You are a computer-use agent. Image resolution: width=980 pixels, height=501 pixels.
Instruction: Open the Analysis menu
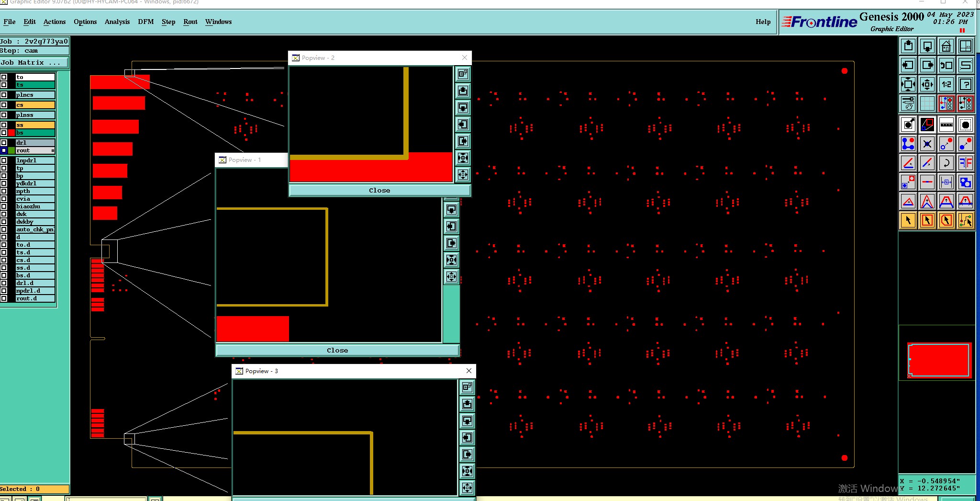(x=117, y=22)
